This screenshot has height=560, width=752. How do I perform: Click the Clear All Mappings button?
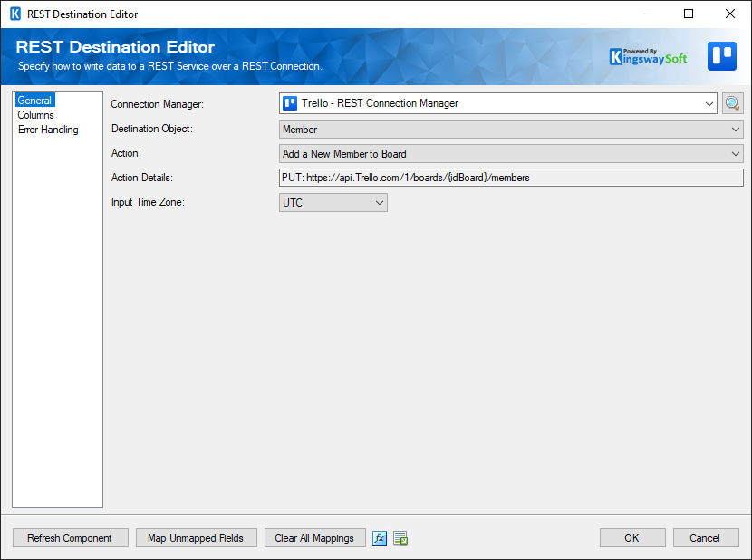click(314, 538)
